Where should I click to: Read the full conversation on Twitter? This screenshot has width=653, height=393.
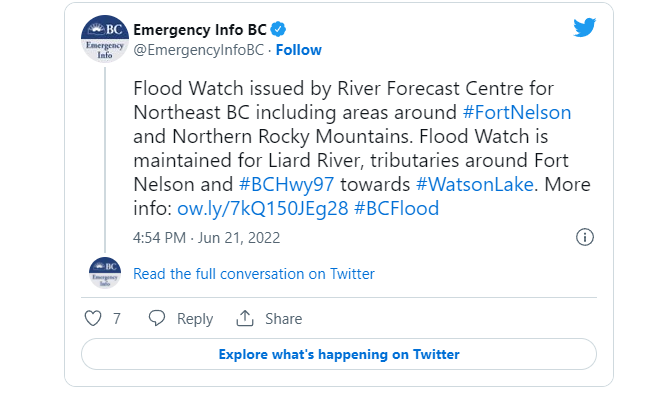pos(254,274)
